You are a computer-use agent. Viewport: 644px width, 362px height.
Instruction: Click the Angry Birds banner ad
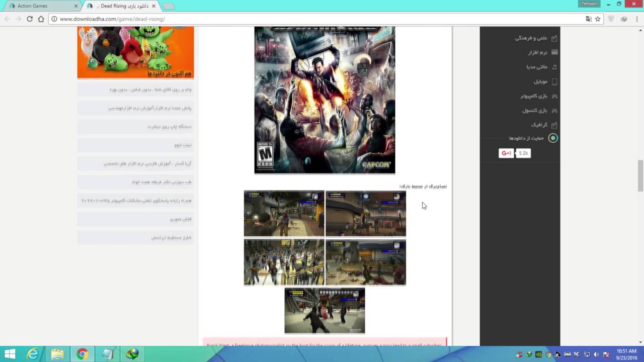tap(135, 52)
